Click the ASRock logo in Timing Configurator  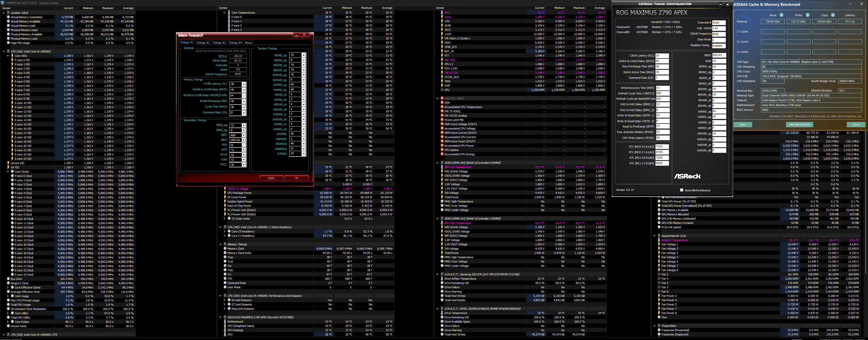[687, 176]
